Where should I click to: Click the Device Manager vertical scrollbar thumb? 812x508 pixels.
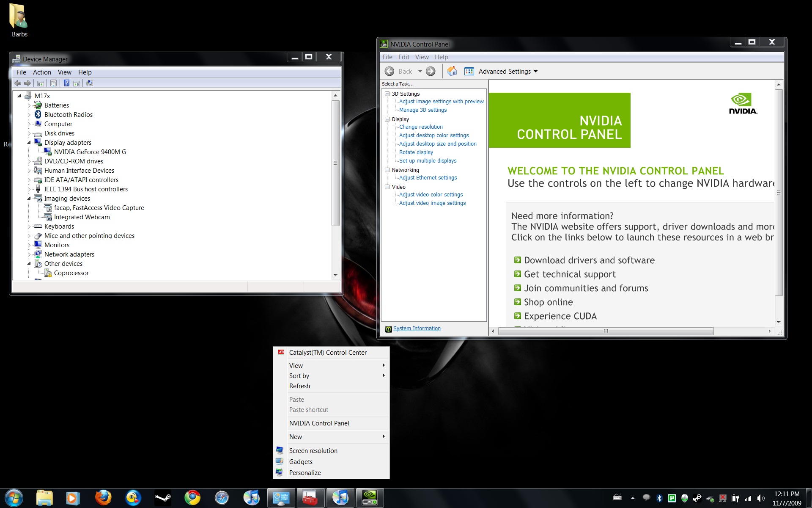tap(335, 163)
